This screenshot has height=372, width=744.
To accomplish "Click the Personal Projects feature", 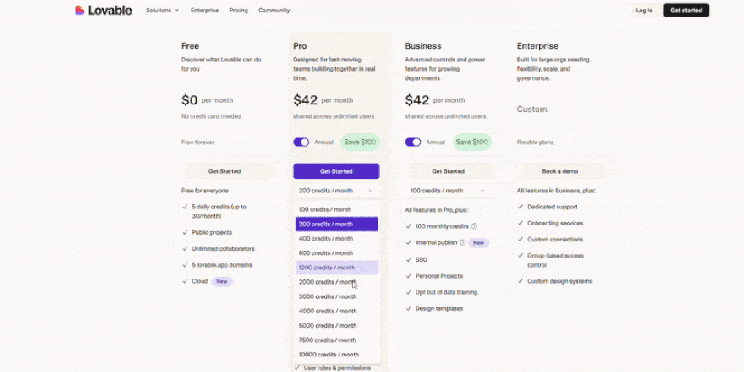I will [x=439, y=276].
